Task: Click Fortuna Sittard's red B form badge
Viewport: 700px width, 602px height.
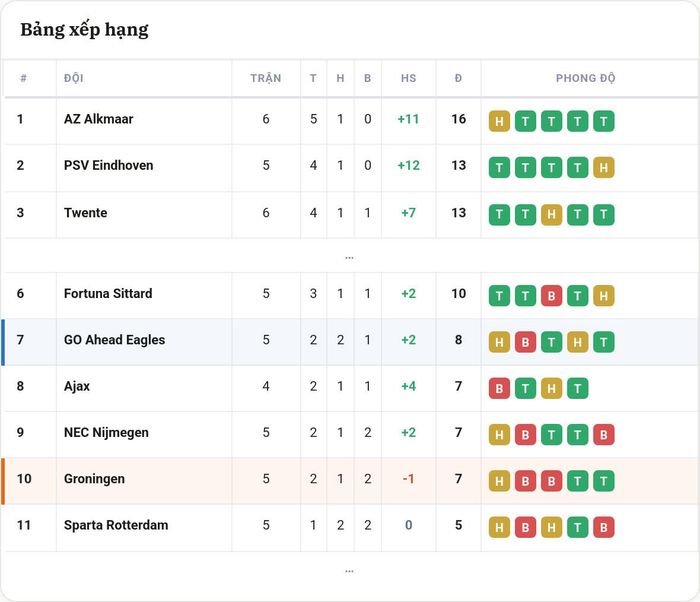Action: click(x=551, y=296)
